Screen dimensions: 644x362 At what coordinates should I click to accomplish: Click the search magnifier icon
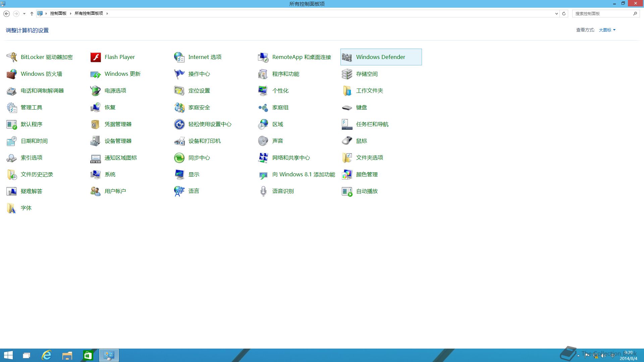tap(635, 14)
